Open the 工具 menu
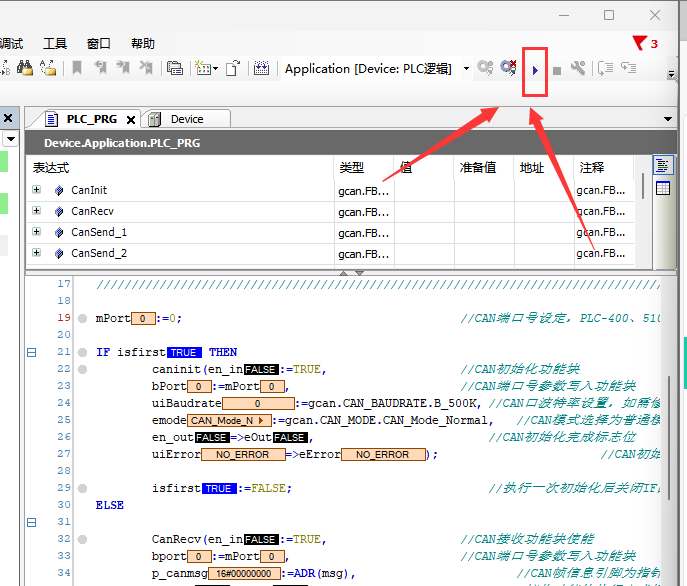Viewport: 687px width, 586px height. click(x=55, y=44)
